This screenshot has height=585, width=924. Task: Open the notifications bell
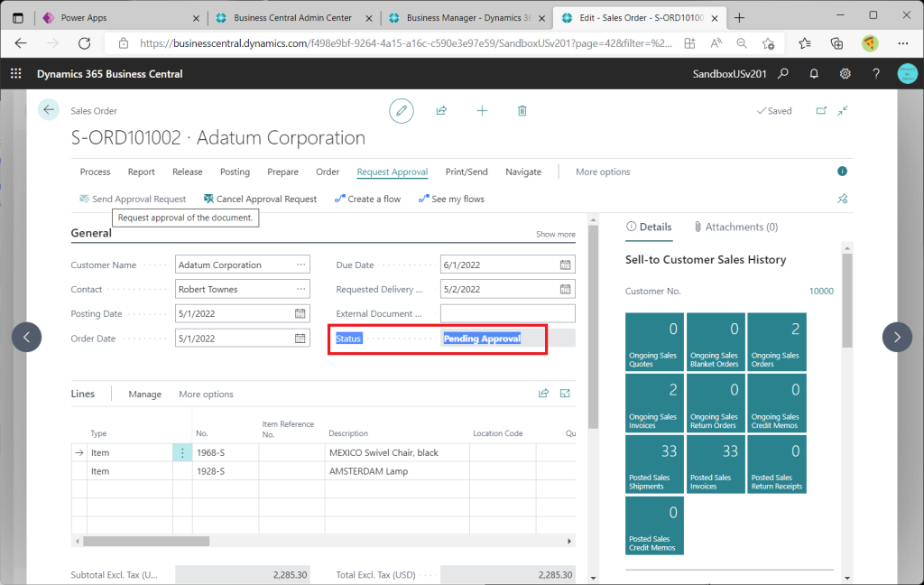coord(814,74)
